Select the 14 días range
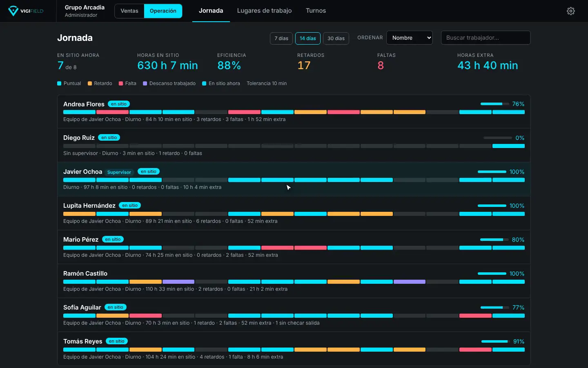Screen dimensions: 588x368 pos(308,38)
